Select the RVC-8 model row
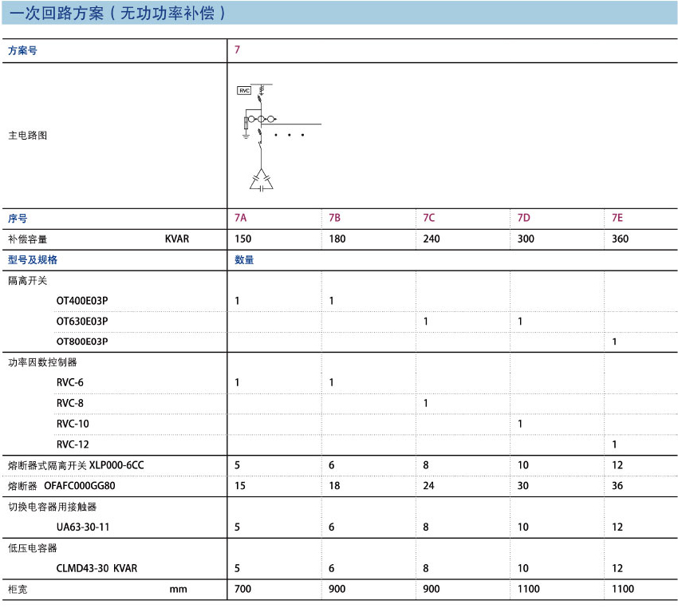The image size is (678, 616). pos(70,403)
